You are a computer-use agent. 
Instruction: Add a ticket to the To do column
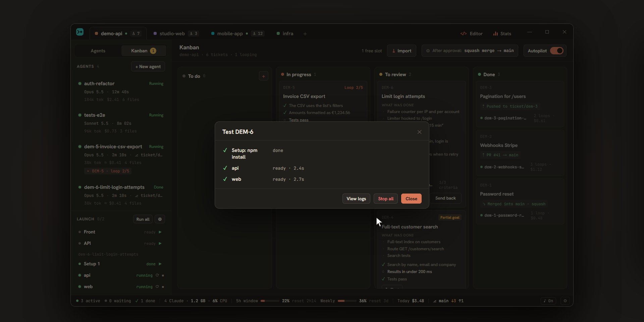264,76
